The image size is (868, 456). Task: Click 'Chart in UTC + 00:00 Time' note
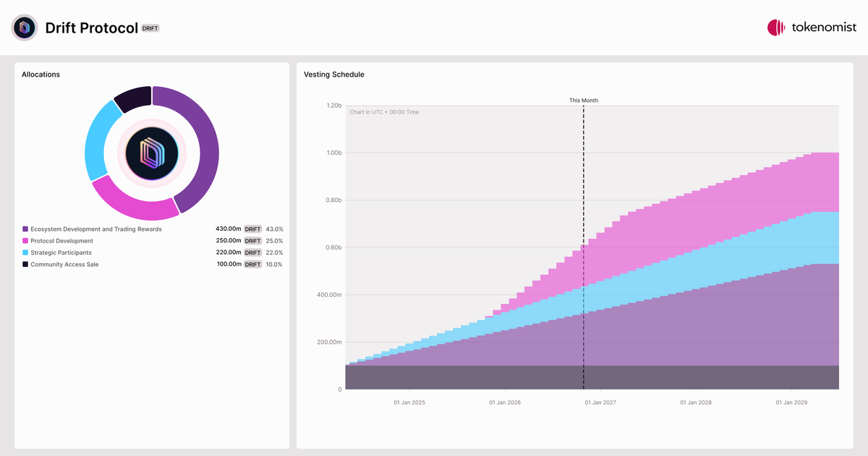(384, 112)
